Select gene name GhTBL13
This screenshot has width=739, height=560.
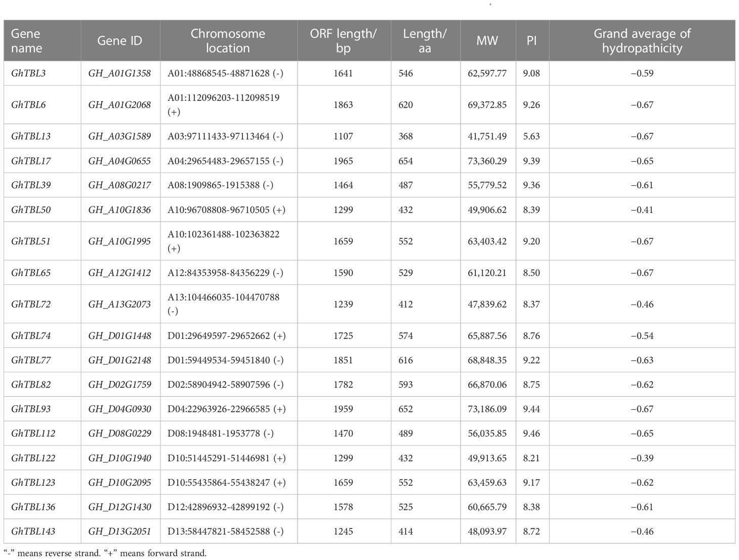[x=31, y=136]
